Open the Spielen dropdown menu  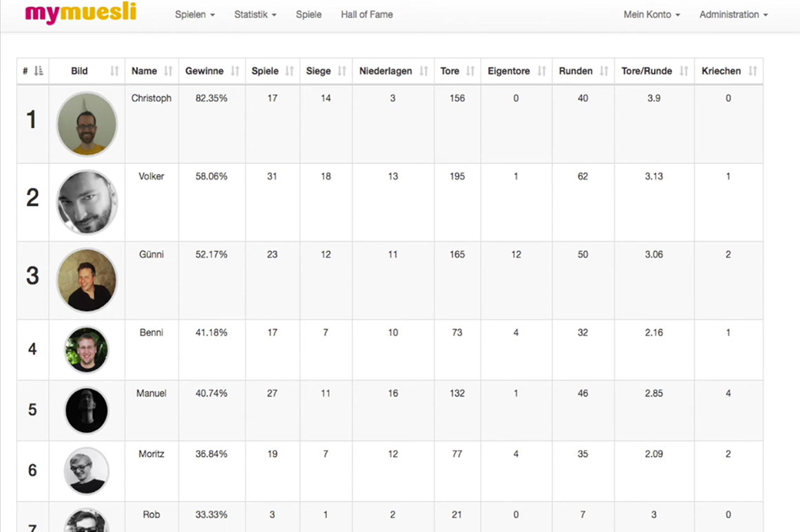point(195,14)
